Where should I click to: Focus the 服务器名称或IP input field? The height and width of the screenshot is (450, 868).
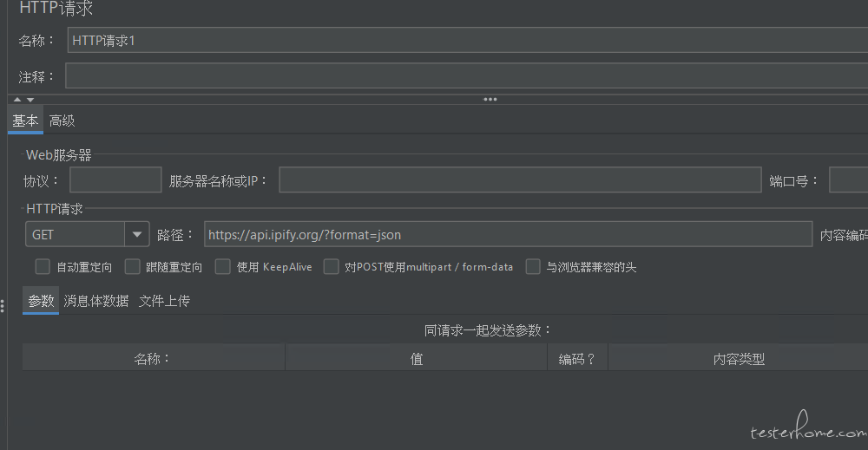(x=519, y=180)
